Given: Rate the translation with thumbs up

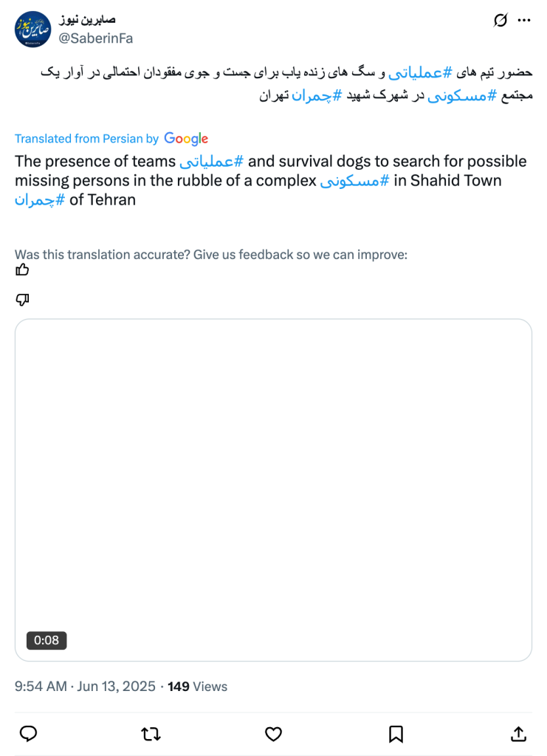Looking at the screenshot, I should [x=23, y=270].
